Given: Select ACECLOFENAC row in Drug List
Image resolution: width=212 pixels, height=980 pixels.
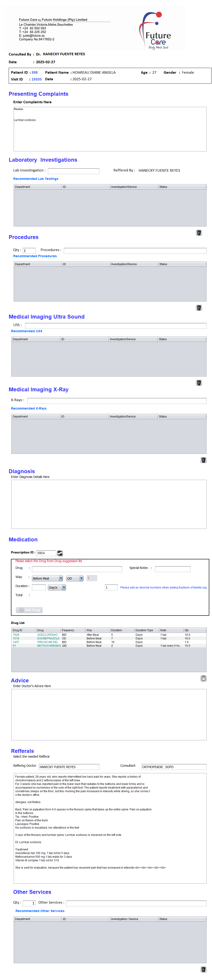Looking at the screenshot, I should 47,635.
